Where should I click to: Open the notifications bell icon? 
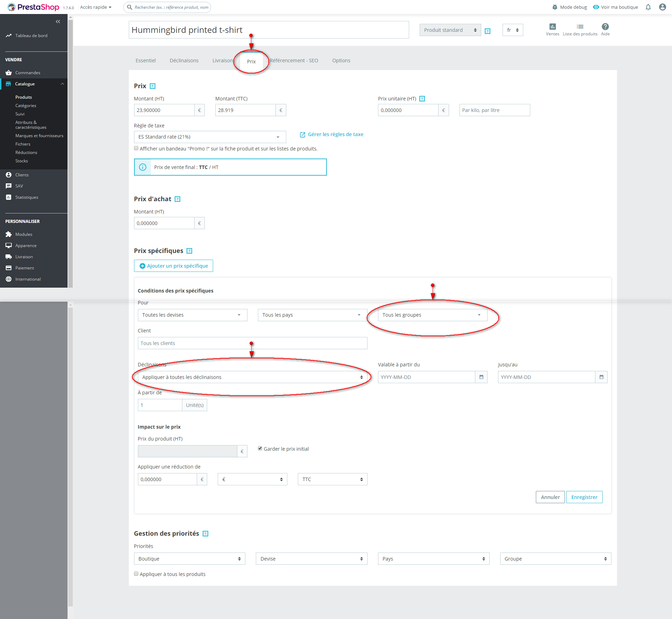tap(648, 7)
